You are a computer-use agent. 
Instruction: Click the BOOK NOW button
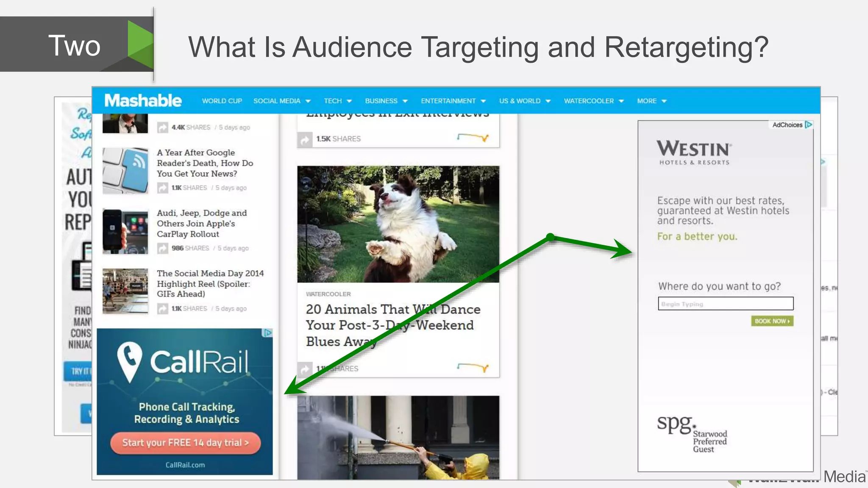772,321
